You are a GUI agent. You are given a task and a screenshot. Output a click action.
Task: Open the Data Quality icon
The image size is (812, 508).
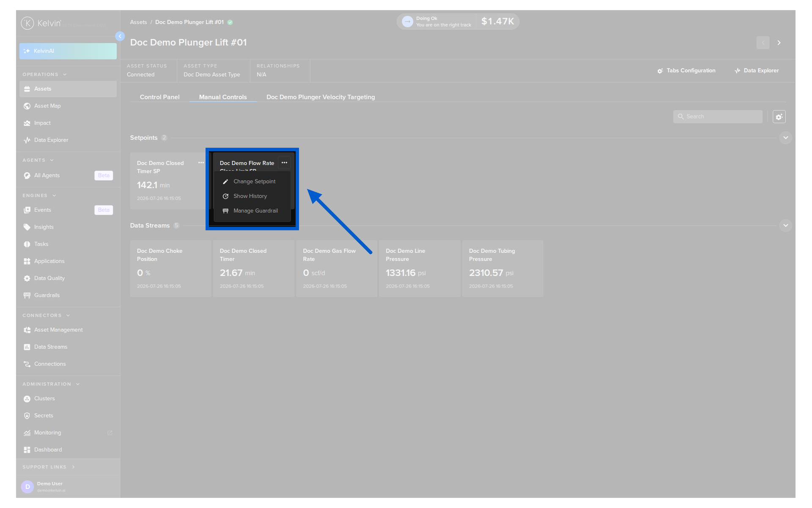(x=27, y=279)
